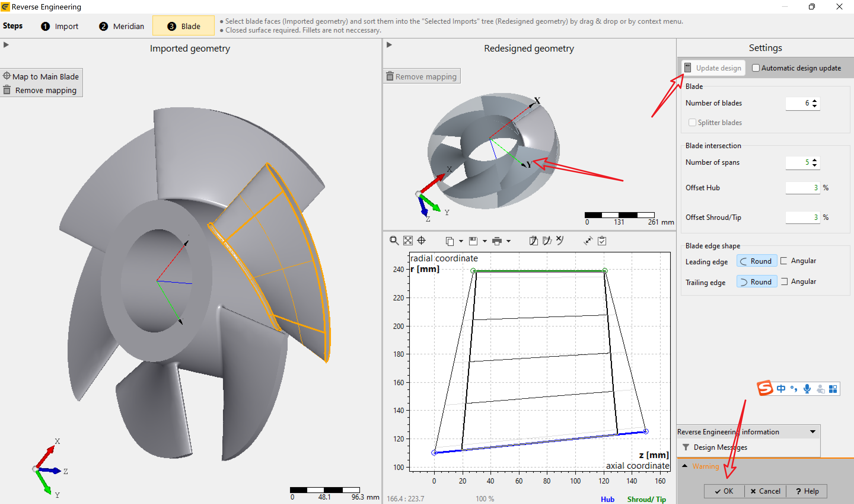Screen dimensions: 854x504
Task: Expand the Redesigned geometry panel triangle
Action: (389, 44)
